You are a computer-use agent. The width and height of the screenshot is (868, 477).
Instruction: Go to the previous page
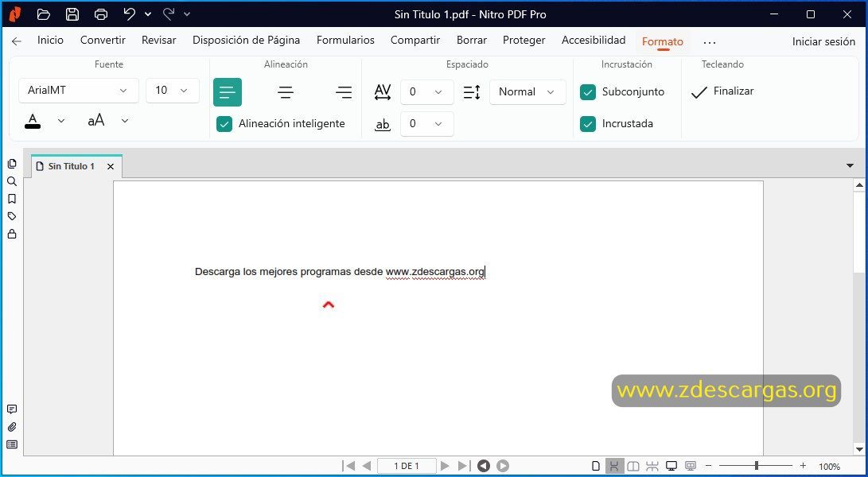[366, 466]
